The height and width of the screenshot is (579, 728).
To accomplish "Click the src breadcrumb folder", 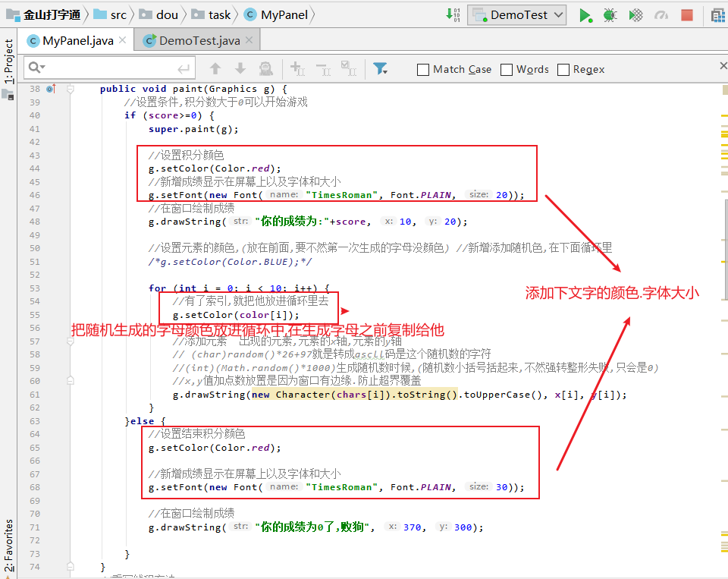I will 110,15.
